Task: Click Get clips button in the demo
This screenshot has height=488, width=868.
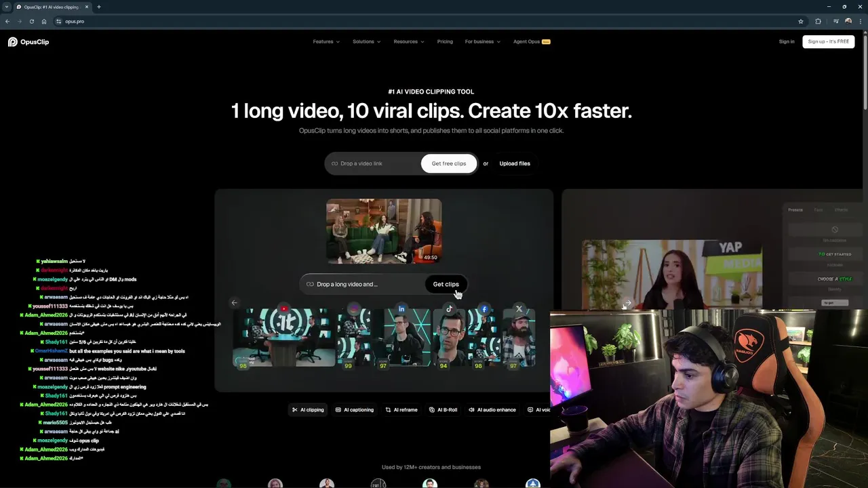Action: coord(446,284)
